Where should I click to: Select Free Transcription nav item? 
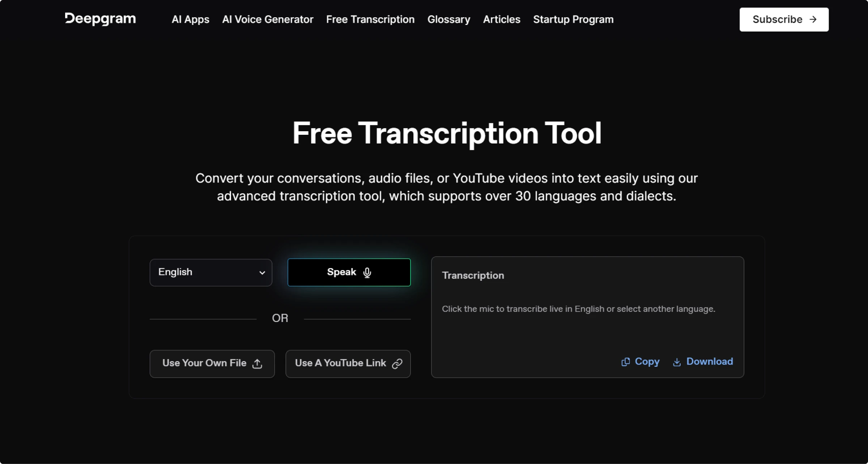(x=370, y=20)
